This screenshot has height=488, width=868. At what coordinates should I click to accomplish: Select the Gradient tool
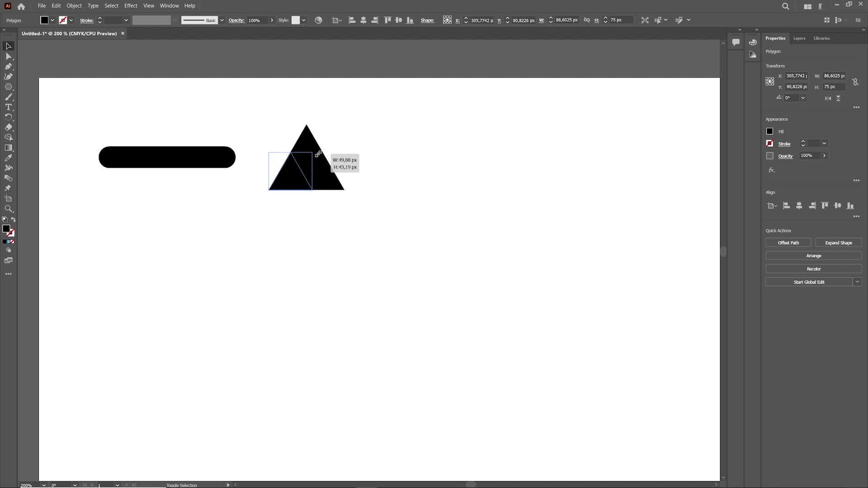(x=9, y=148)
